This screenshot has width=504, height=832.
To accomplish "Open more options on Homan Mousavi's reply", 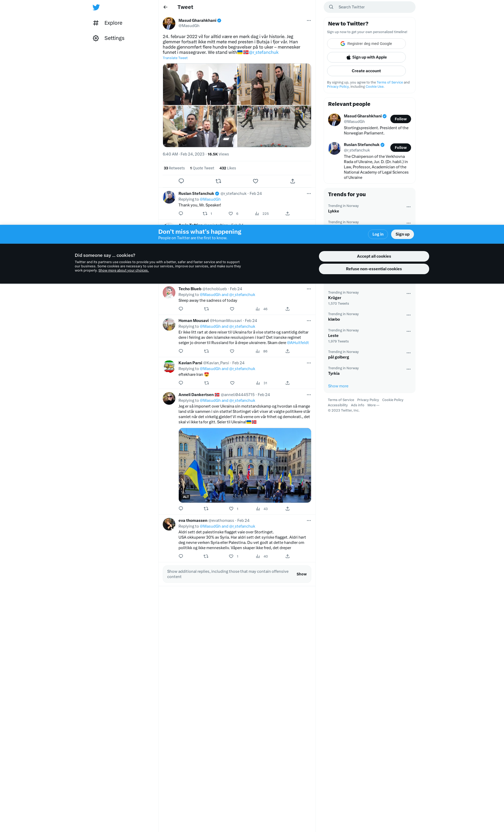I will tap(308, 320).
